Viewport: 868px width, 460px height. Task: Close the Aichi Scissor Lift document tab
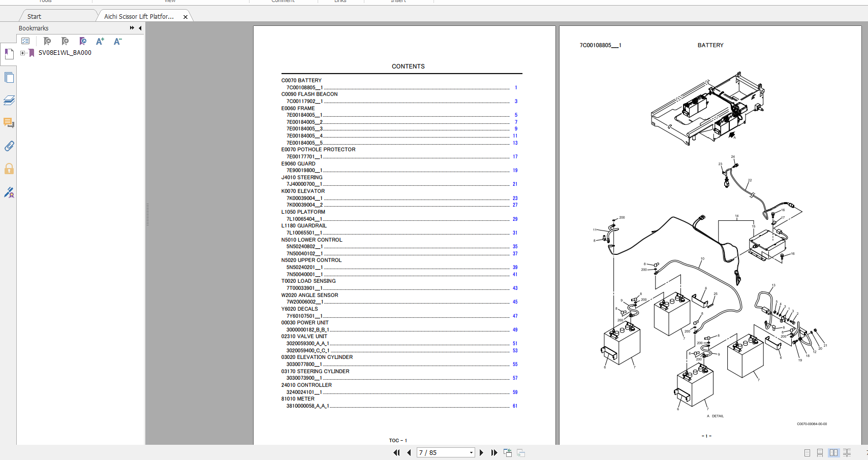tap(185, 17)
